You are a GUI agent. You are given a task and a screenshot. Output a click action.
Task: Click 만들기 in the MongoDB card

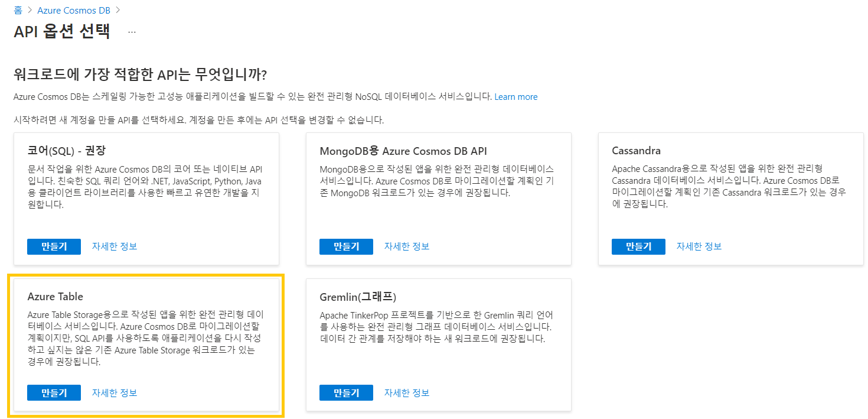pos(346,246)
